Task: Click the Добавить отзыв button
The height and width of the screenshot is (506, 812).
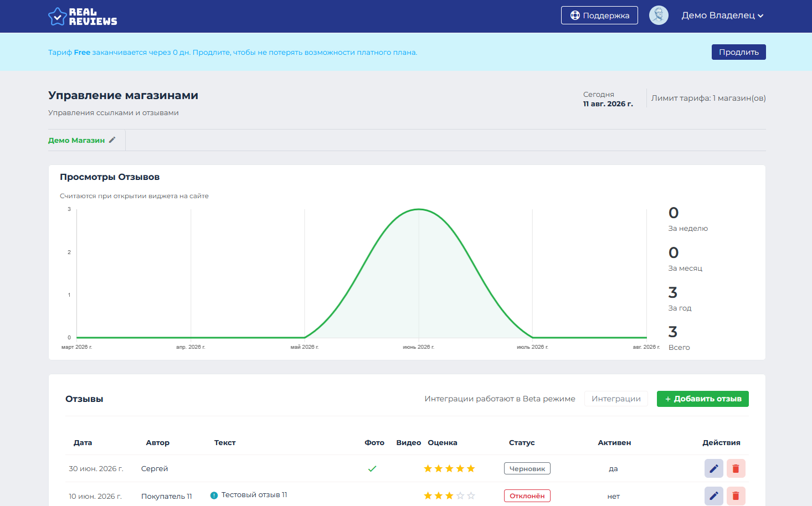Action: coord(703,399)
